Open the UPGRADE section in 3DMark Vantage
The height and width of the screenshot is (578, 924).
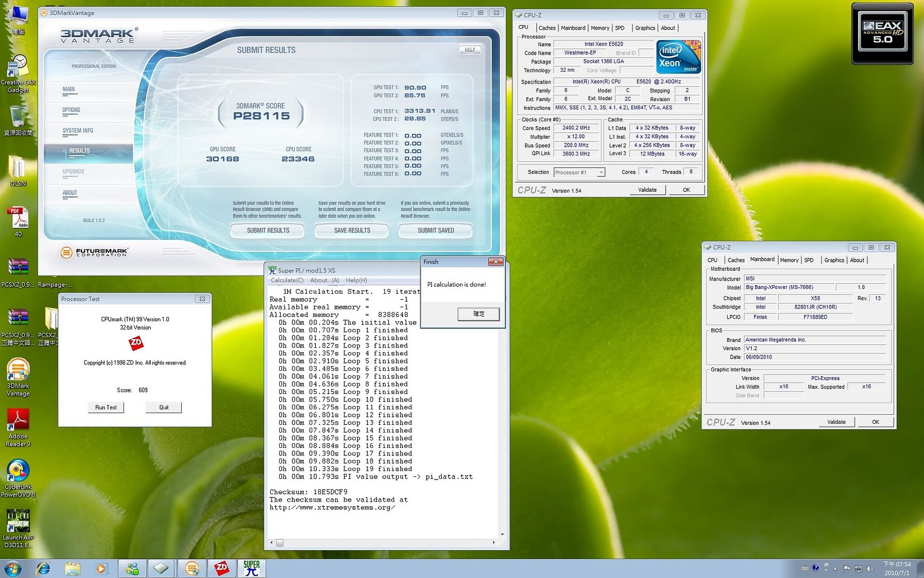[x=73, y=172]
